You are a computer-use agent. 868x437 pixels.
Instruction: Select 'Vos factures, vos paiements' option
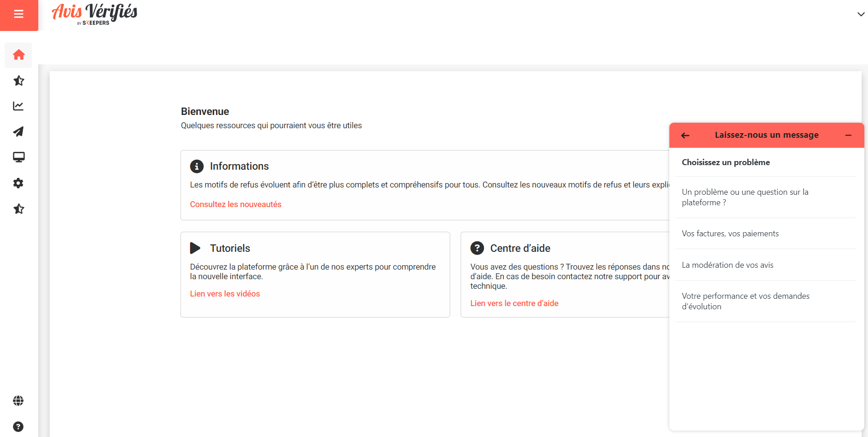point(765,234)
